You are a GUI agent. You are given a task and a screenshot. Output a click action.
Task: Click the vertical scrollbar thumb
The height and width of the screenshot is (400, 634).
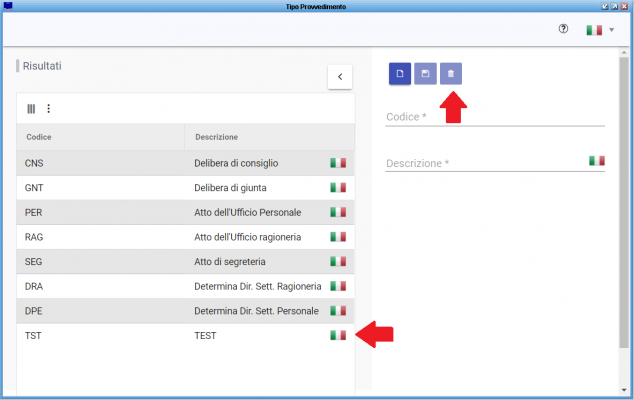624,202
